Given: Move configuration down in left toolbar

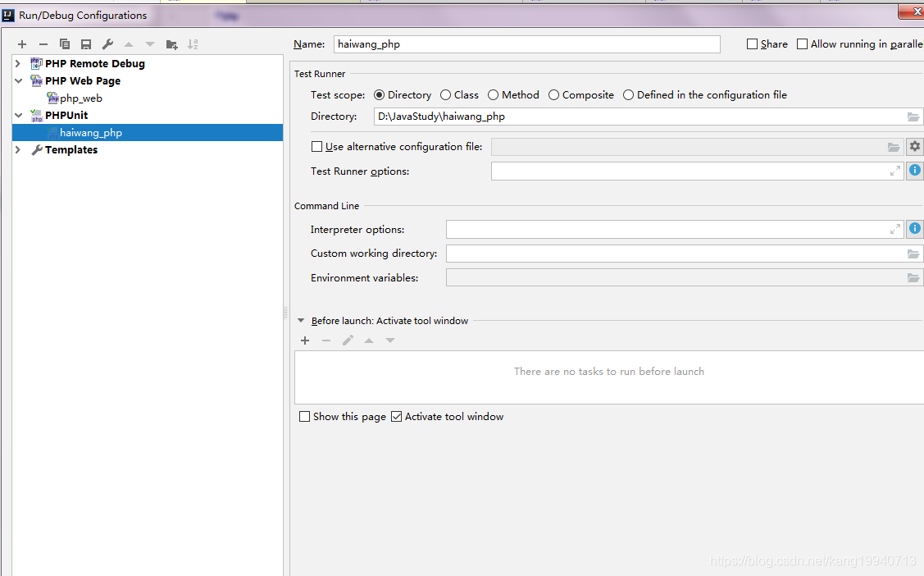Looking at the screenshot, I should pos(150,44).
